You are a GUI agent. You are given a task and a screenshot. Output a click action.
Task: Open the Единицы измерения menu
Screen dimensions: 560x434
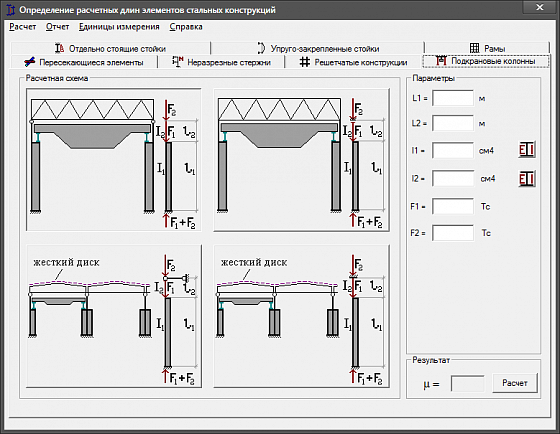coord(119,27)
